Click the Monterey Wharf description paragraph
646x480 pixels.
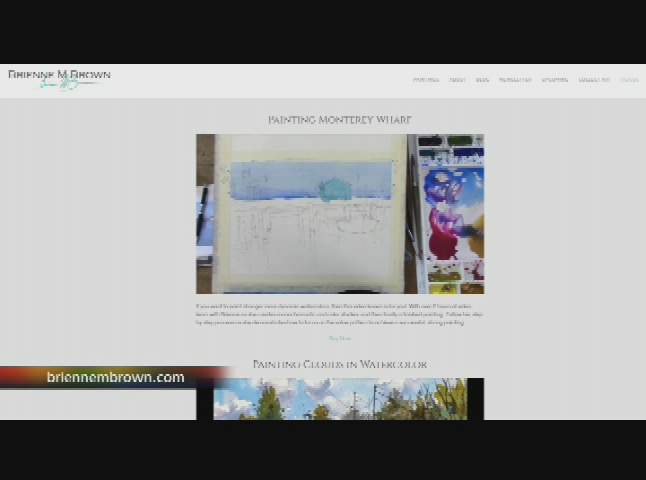339,315
